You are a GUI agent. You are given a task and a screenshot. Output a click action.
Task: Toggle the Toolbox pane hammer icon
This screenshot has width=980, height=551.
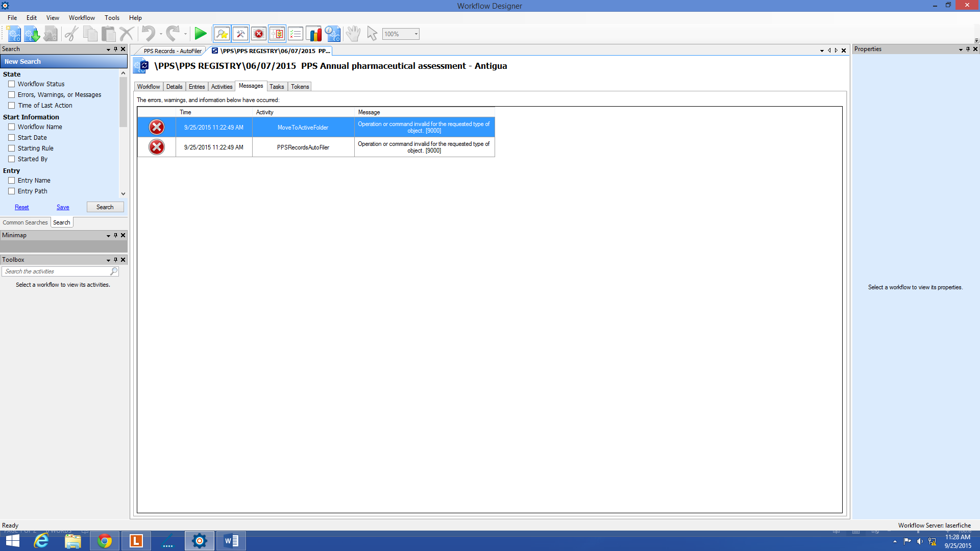(240, 34)
